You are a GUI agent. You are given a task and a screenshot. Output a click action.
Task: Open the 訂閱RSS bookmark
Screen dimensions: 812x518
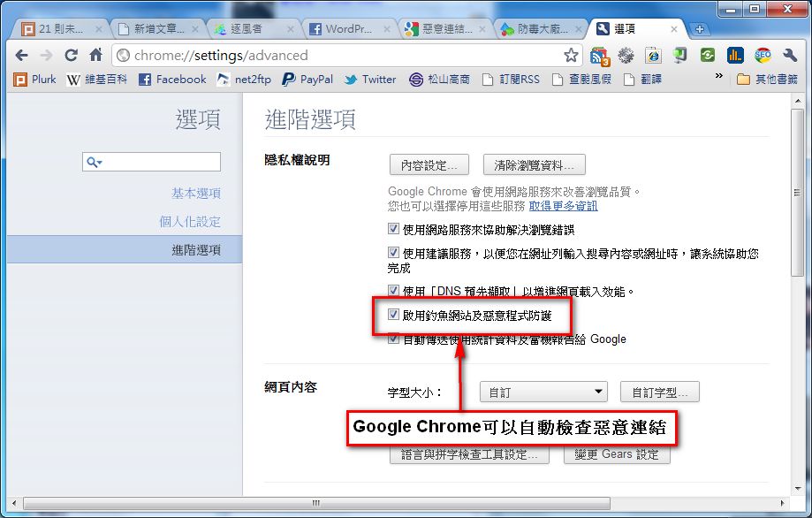[511, 80]
